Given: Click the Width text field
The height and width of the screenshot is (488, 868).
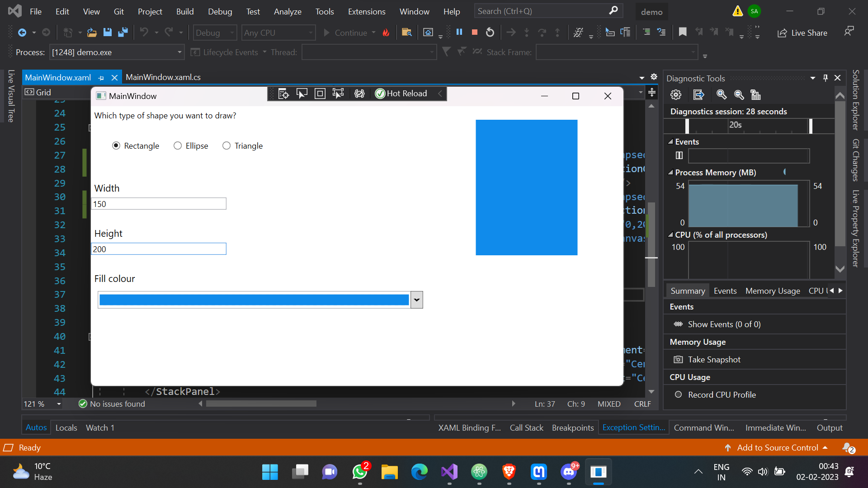Looking at the screenshot, I should [x=159, y=204].
